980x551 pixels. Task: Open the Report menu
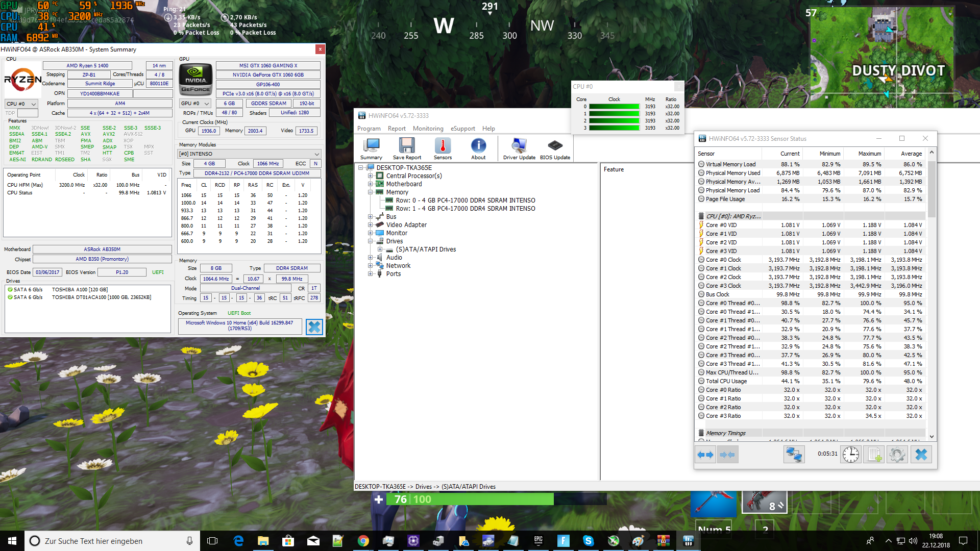[397, 129]
